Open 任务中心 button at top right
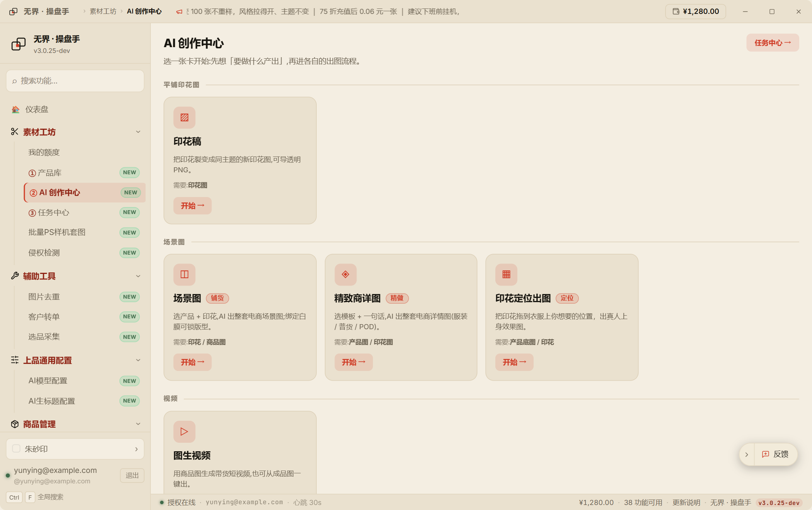 click(772, 42)
